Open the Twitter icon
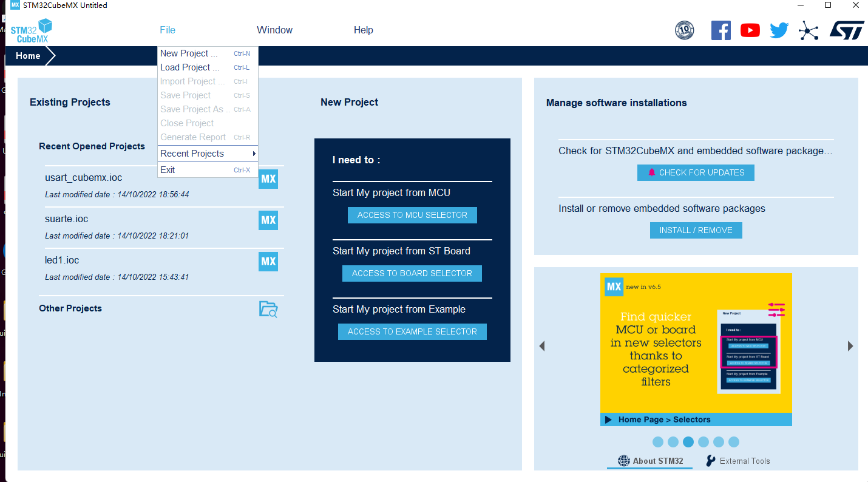The image size is (868, 482). pos(779,30)
